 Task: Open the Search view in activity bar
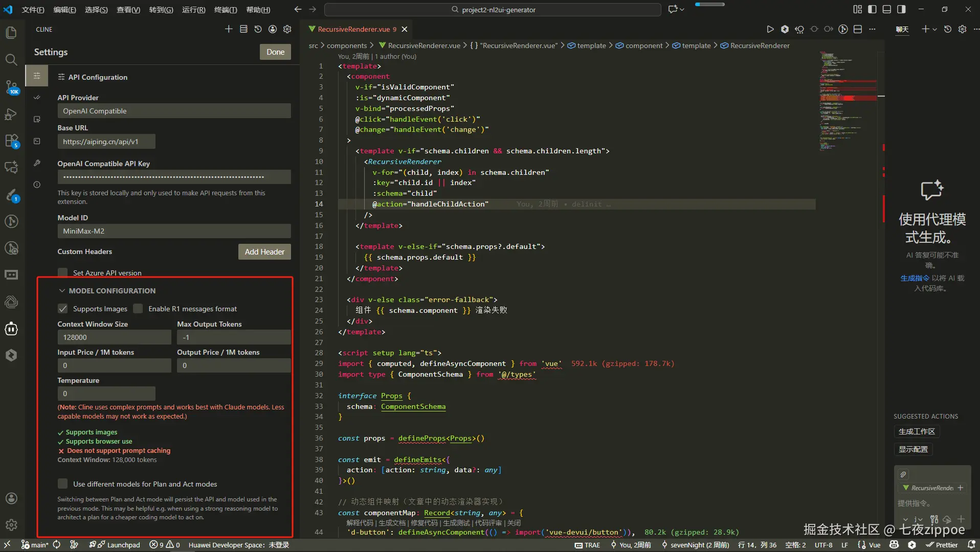click(x=11, y=60)
